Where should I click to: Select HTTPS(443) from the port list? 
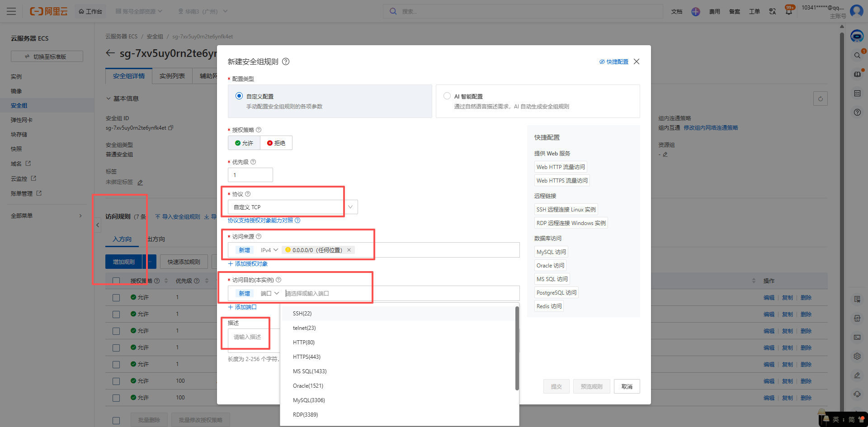[x=398, y=357]
